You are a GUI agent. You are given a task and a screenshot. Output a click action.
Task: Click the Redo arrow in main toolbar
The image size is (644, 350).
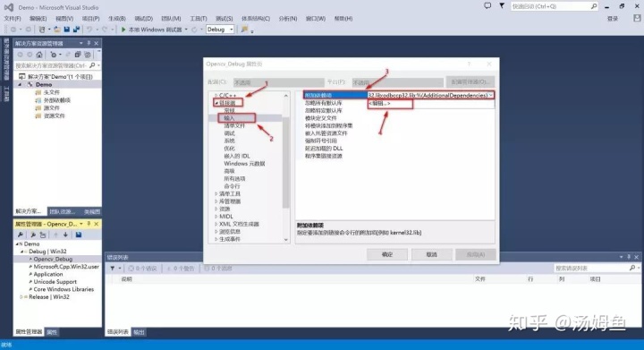(x=105, y=30)
